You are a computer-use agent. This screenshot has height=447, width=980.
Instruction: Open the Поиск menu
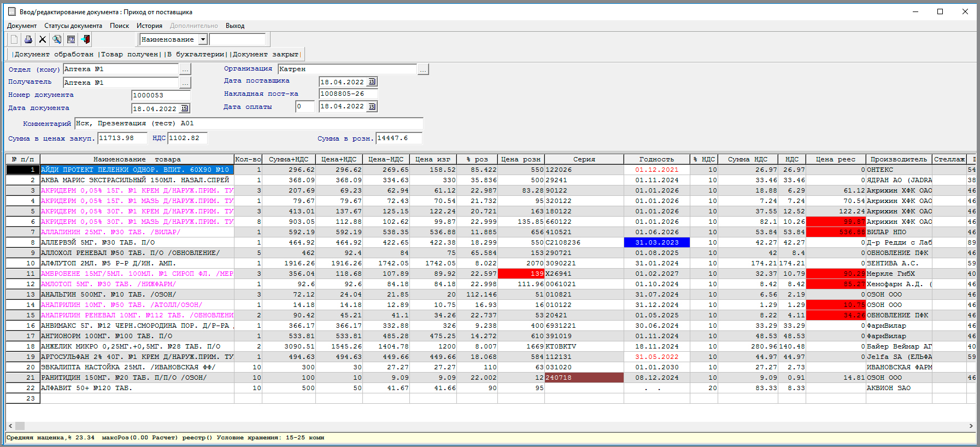pos(119,26)
